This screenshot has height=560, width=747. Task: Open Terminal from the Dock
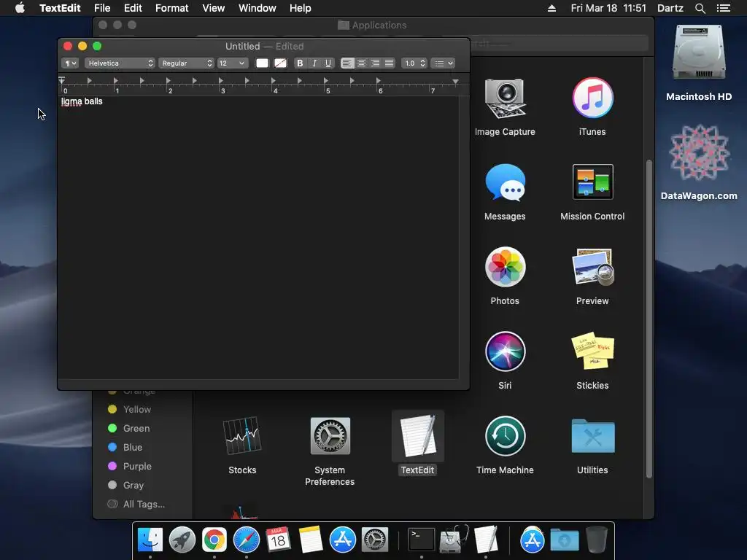point(422,540)
